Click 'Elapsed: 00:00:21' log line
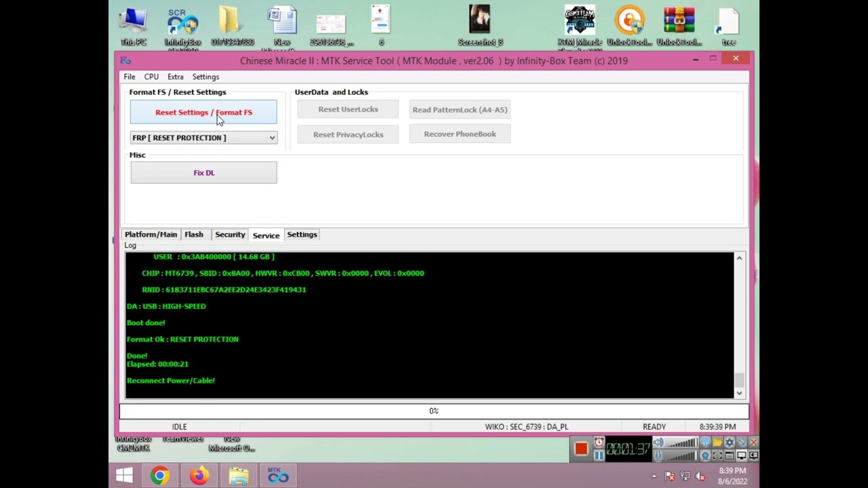The image size is (868, 488). [157, 364]
